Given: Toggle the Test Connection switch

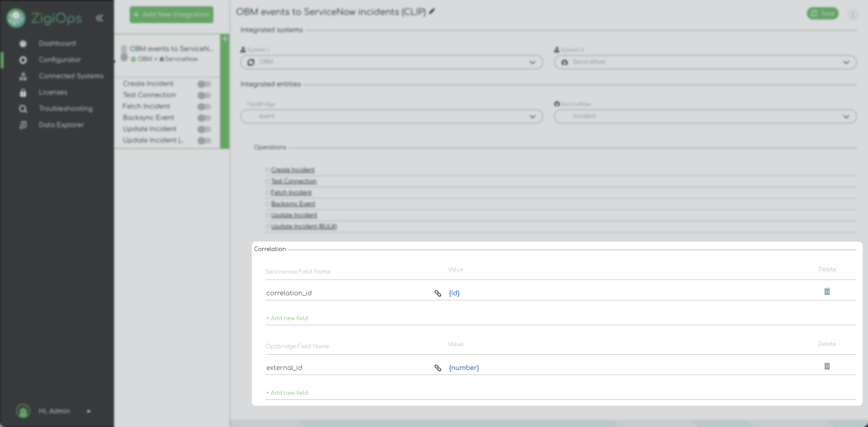Looking at the screenshot, I should [x=204, y=95].
